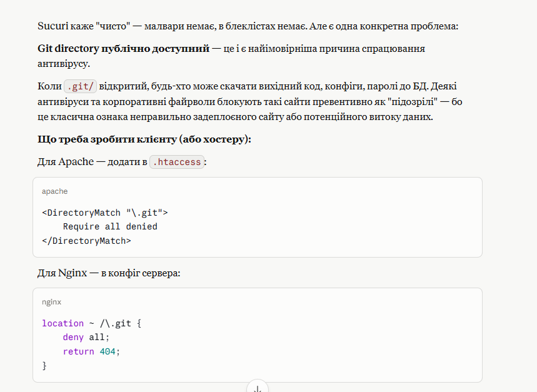The width and height of the screenshot is (537, 392).
Task: Click the closing brace of nginx code
Action: tap(44, 365)
